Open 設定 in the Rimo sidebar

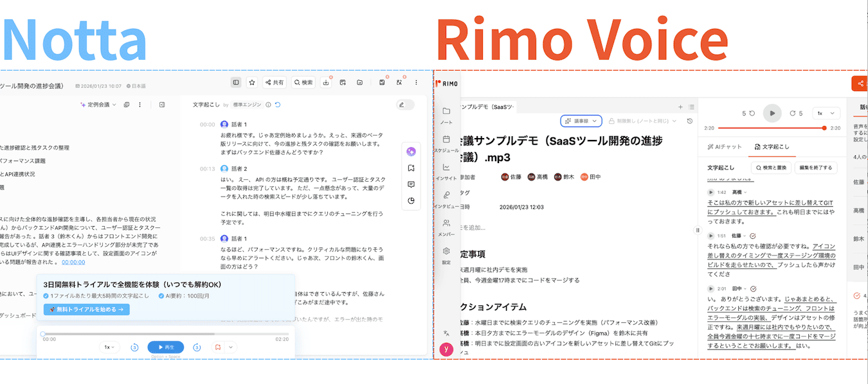pyautogui.click(x=446, y=256)
